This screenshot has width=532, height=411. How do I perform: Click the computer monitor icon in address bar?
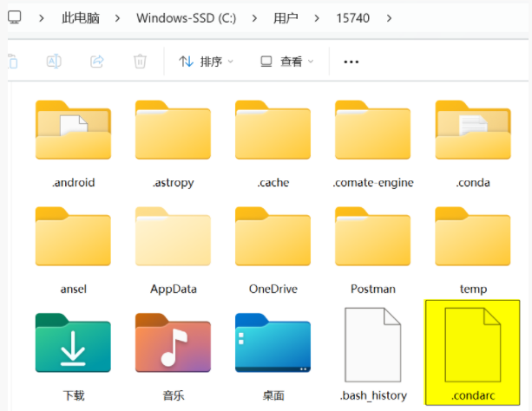click(14, 17)
